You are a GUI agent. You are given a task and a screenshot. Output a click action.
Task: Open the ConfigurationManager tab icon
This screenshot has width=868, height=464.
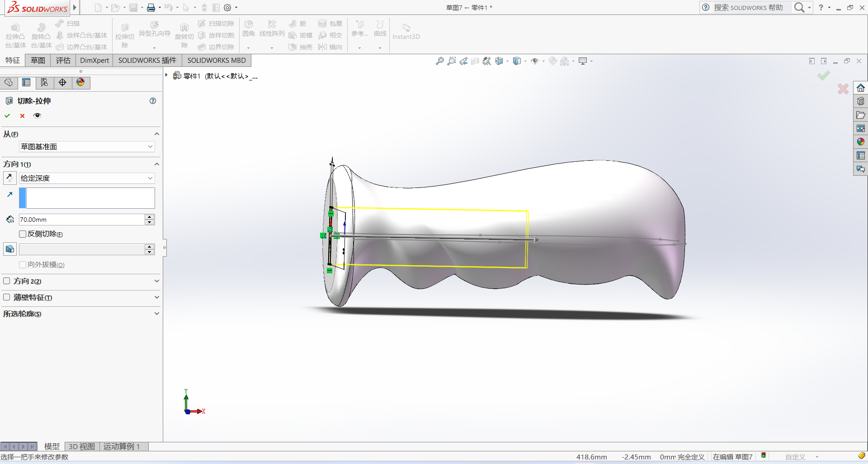tap(44, 82)
